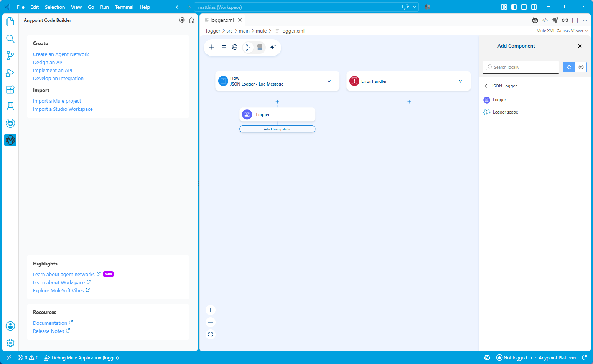The width and height of the screenshot is (593, 364).
Task: Collapse the JSON Logger Flow chevron
Action: 329,81
